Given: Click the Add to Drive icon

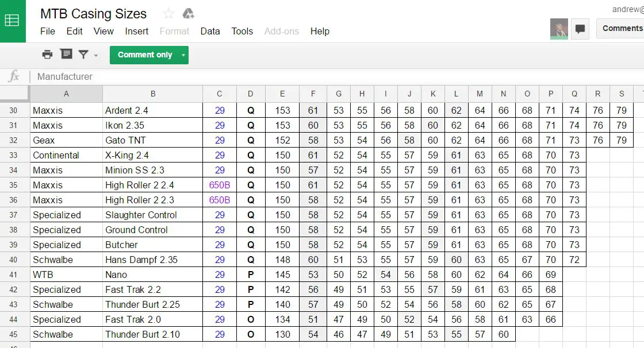Looking at the screenshot, I should coord(188,14).
